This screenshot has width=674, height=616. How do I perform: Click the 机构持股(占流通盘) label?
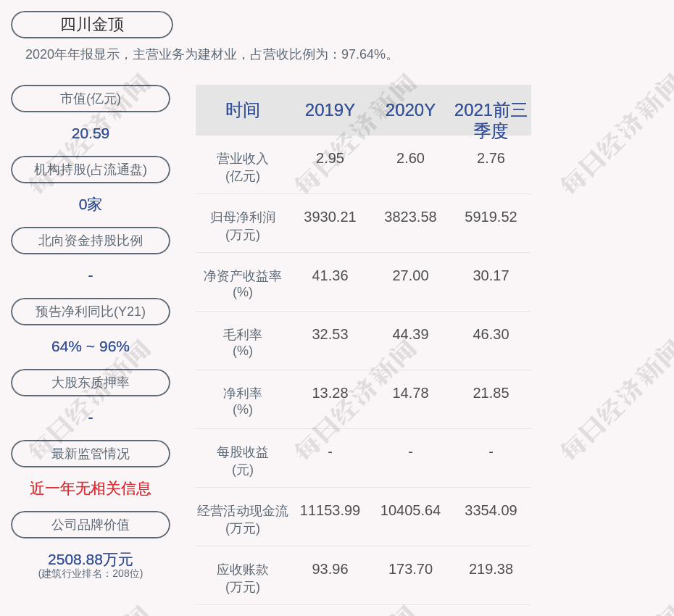(x=91, y=170)
